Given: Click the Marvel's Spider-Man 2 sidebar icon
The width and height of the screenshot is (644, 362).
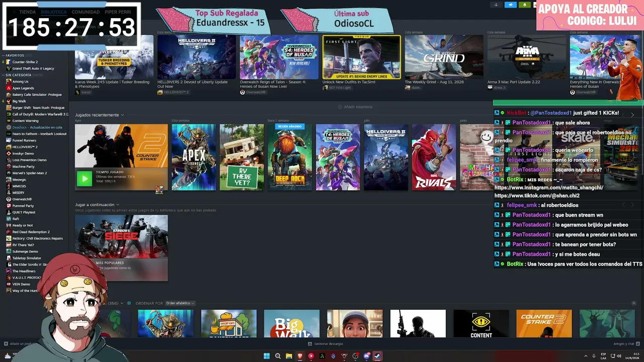Looking at the screenshot, I should (9, 173).
